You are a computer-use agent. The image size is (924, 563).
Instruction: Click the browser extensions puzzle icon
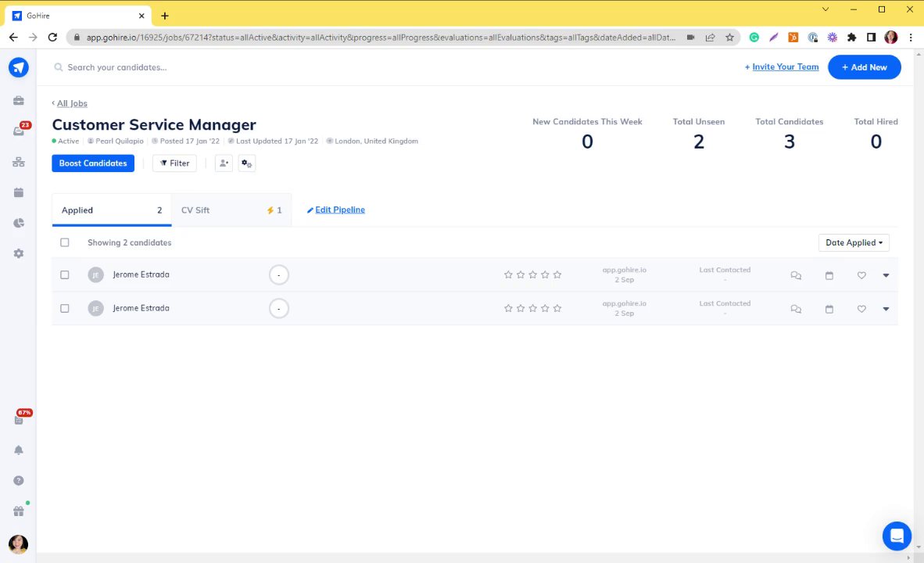coord(851,37)
